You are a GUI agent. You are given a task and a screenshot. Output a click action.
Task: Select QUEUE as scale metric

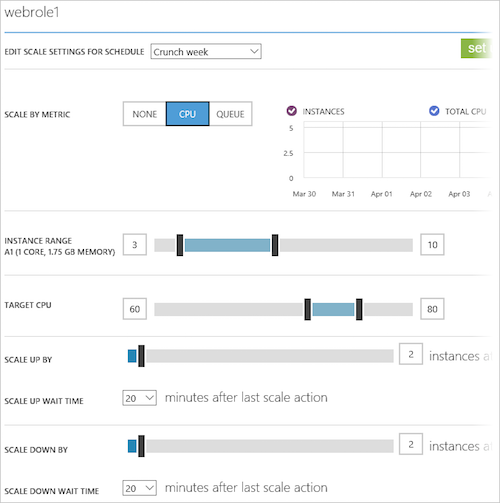coord(230,114)
